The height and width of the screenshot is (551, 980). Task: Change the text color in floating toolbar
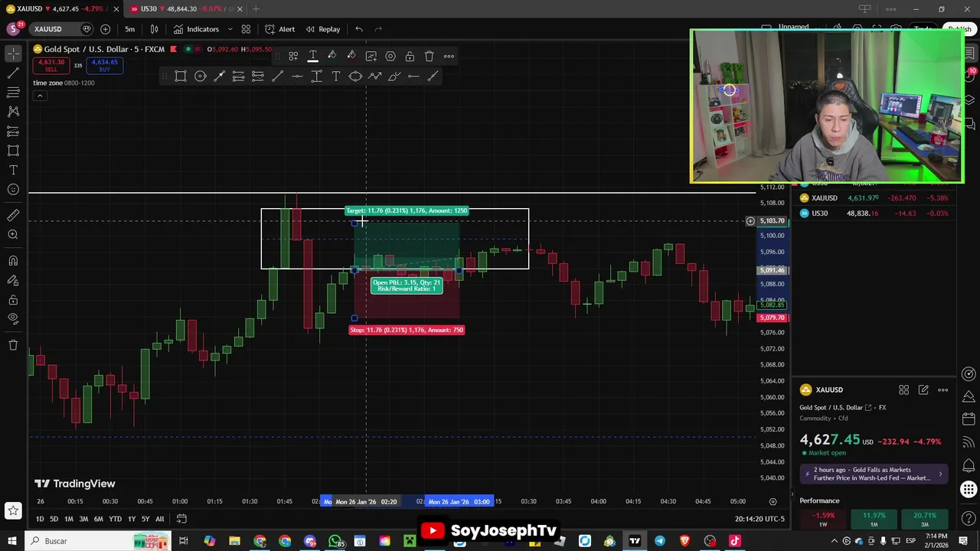[312, 56]
